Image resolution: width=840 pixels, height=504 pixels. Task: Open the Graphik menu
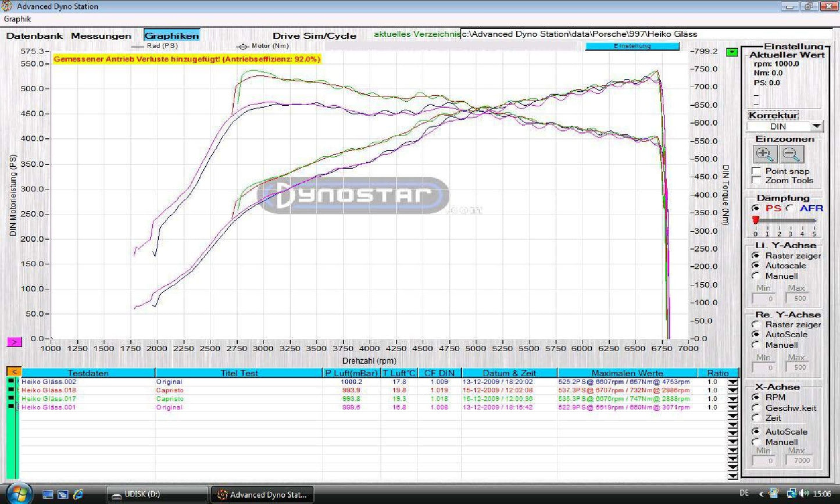tap(17, 19)
